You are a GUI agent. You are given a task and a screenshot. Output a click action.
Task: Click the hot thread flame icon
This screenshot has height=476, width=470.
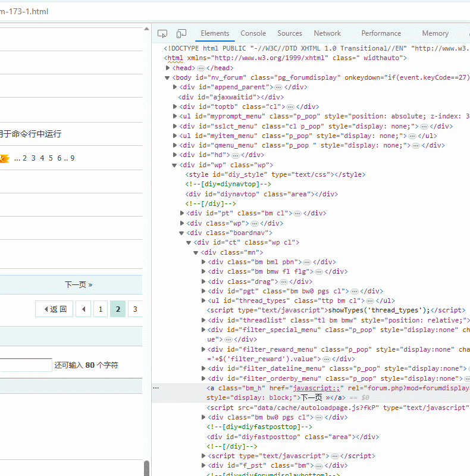click(4, 158)
